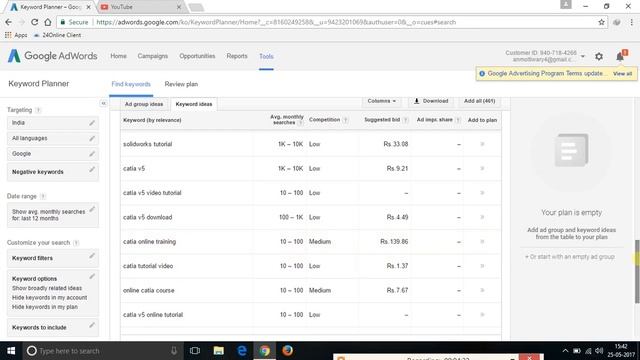Show help for Customize your search
The width and height of the screenshot is (640, 360).
pyautogui.click(x=76, y=243)
